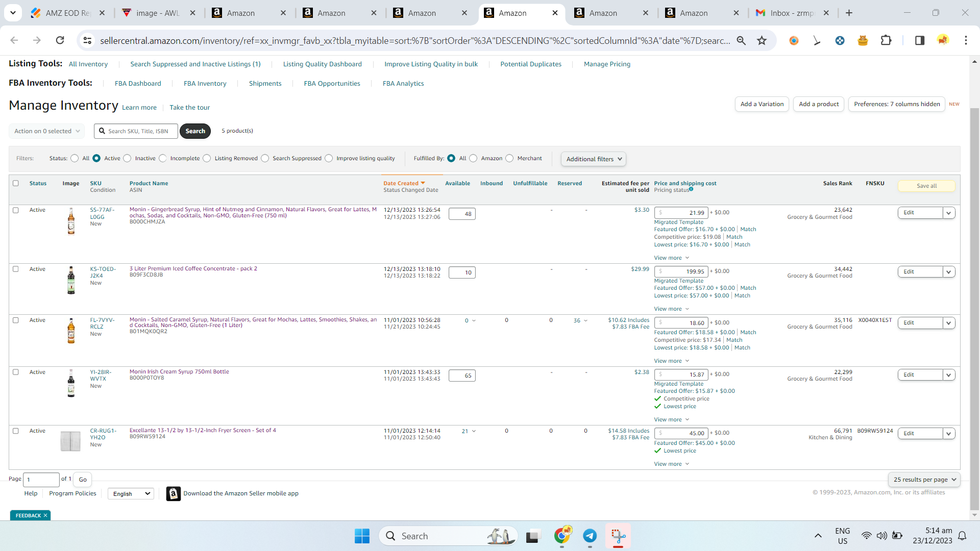
Task: Click the Add a Variation button
Action: click(762, 104)
